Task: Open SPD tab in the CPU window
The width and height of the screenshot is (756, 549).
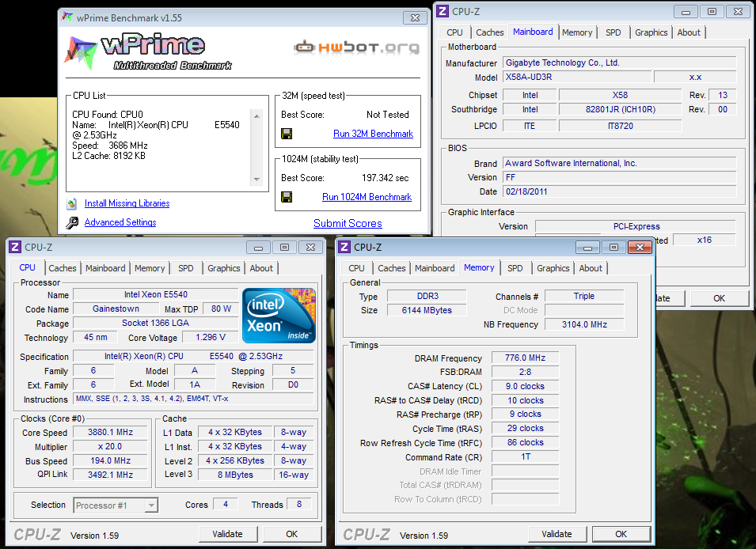Action: coord(185,268)
